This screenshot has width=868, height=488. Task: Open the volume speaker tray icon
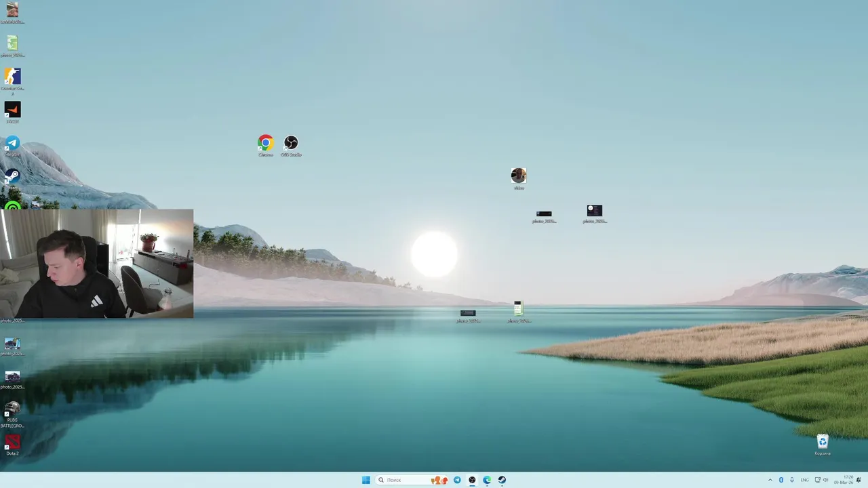pos(825,480)
